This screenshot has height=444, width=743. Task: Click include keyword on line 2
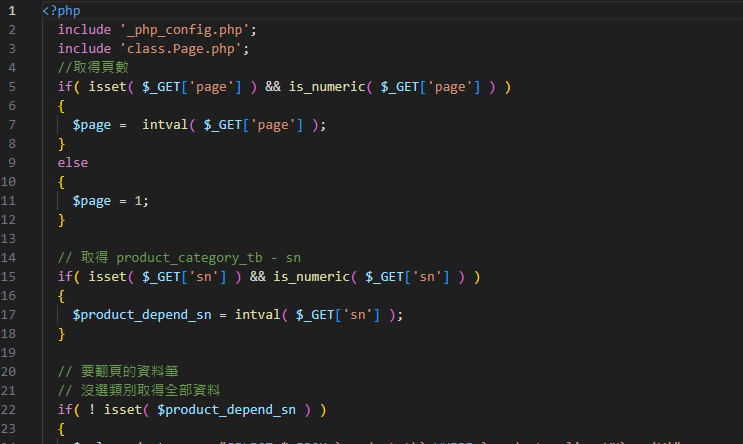pos(84,30)
